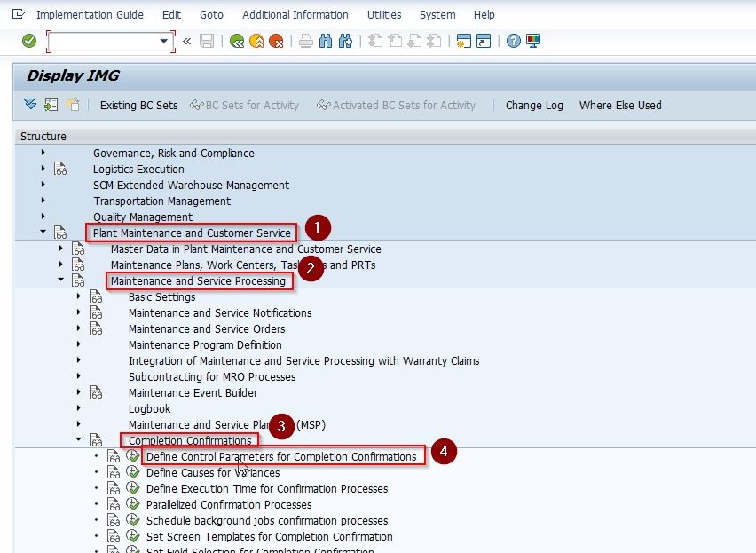Select Define Execution Time for Confirmation Processes
Viewport: 756px width, 553px height.
[267, 488]
